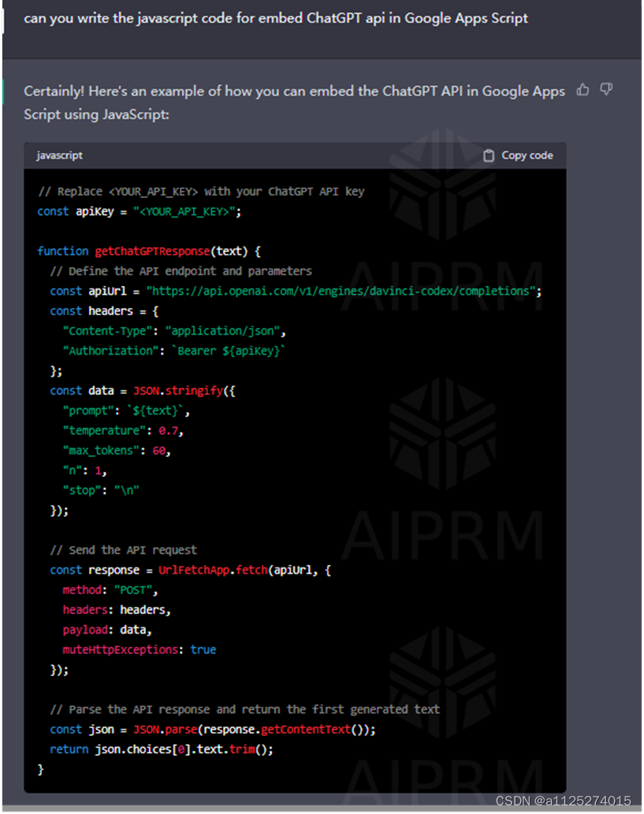Viewport: 644px width, 814px height.
Task: Click the temperature value 0.7
Action: [168, 431]
